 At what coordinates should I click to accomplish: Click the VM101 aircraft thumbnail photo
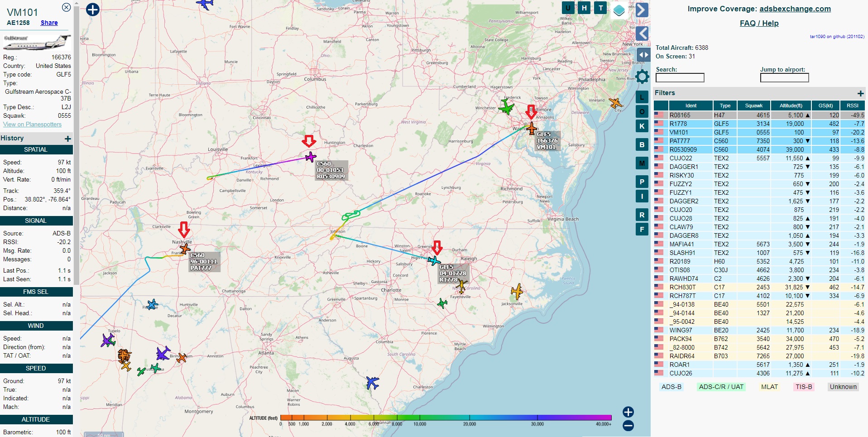(x=37, y=43)
